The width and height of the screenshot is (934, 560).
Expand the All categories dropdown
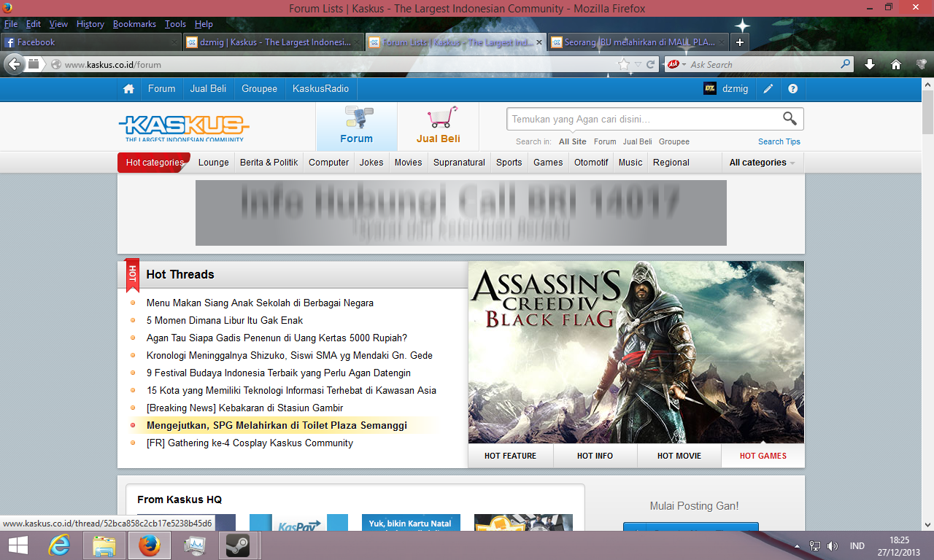point(763,163)
